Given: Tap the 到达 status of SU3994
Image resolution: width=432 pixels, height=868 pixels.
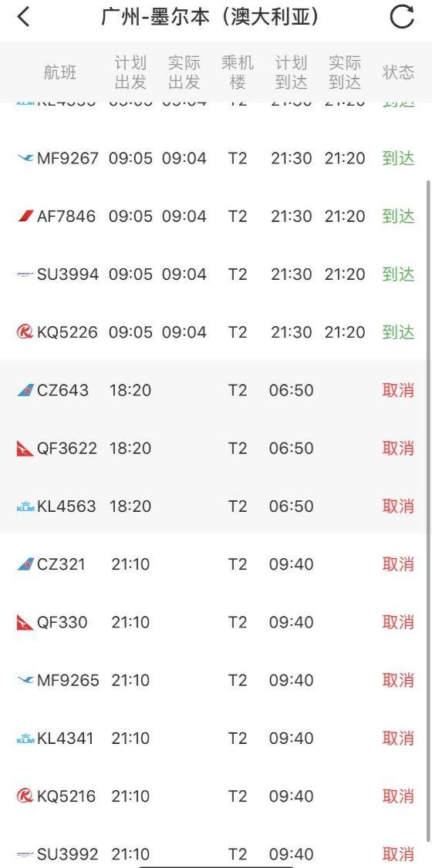Looking at the screenshot, I should [398, 274].
